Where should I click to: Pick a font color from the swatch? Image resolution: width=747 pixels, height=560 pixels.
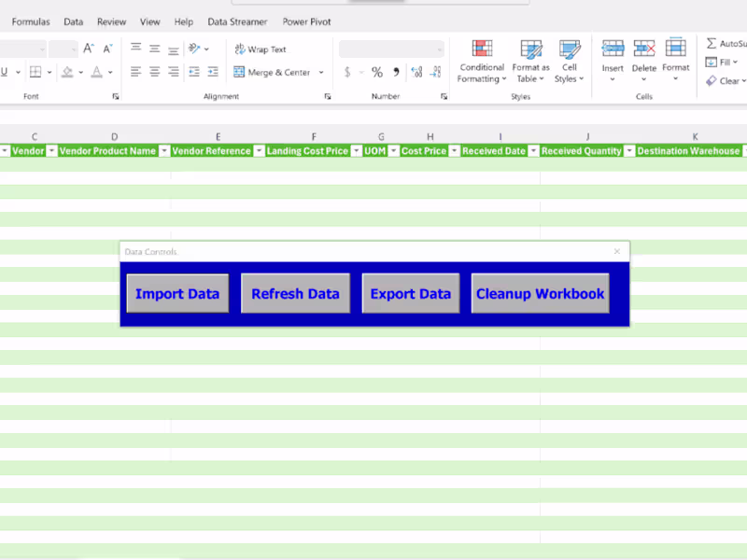(96, 71)
